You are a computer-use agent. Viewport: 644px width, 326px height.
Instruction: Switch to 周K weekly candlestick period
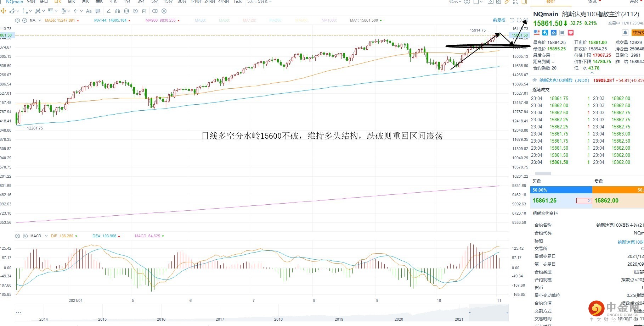[71, 2]
